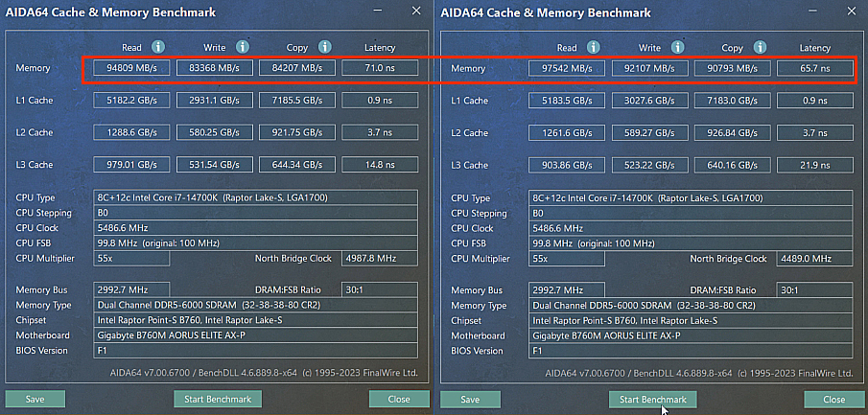This screenshot has width=868, height=415.
Task: Start Benchmark in the 65.7 ns window
Action: point(652,399)
